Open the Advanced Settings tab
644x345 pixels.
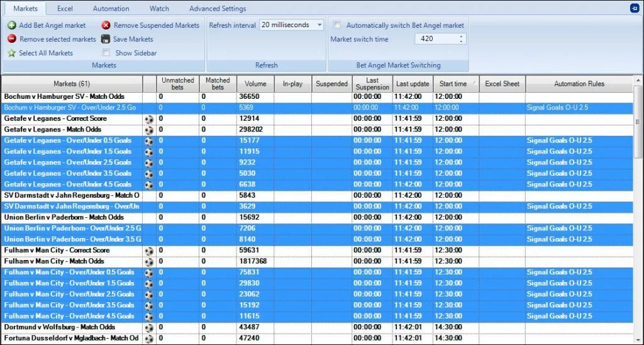tap(218, 8)
